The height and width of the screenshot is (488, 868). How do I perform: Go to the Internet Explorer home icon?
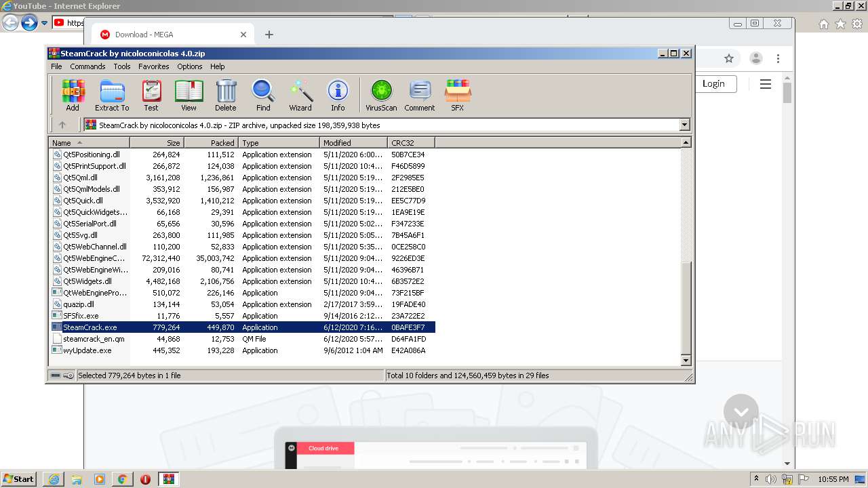click(x=823, y=24)
